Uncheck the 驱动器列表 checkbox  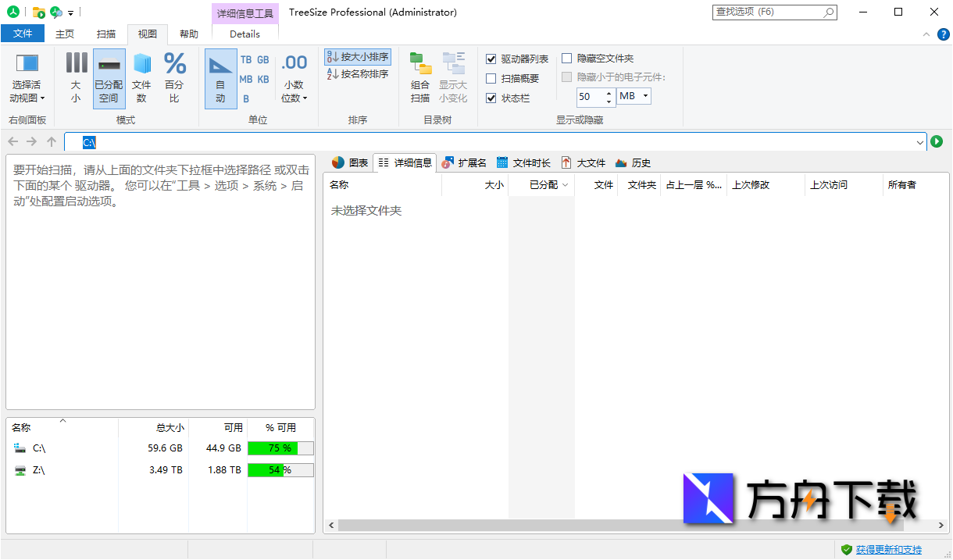click(491, 59)
